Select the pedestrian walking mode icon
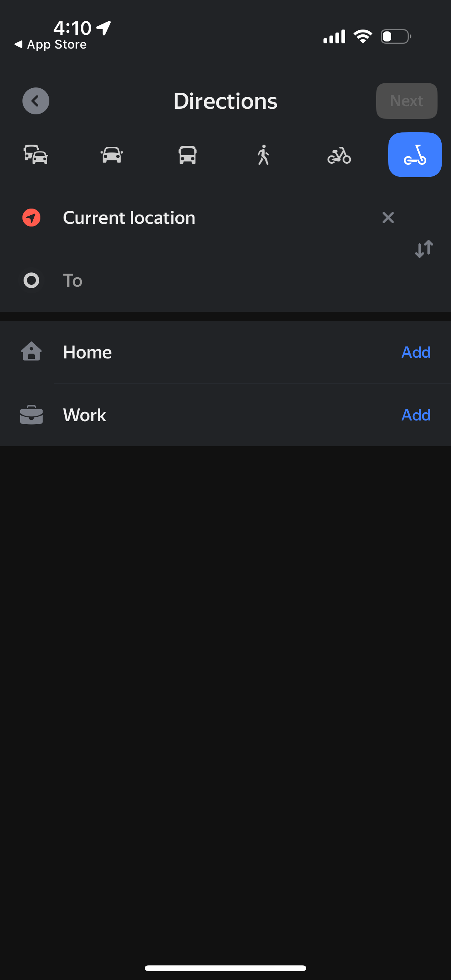Image resolution: width=451 pixels, height=980 pixels. click(263, 155)
